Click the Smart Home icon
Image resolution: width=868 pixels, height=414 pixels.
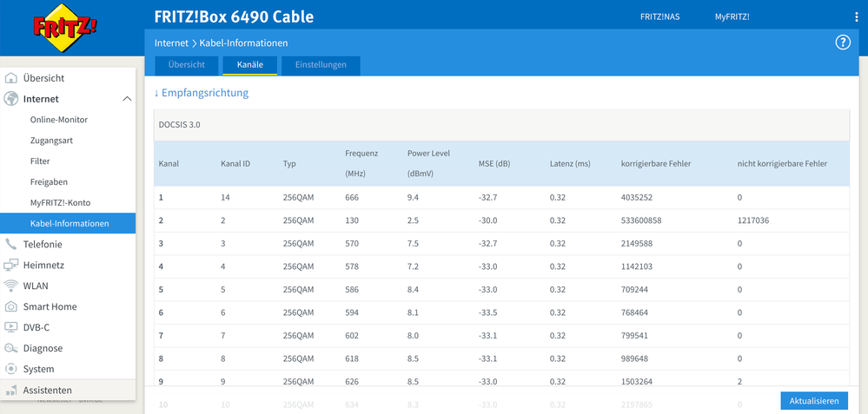pos(11,306)
